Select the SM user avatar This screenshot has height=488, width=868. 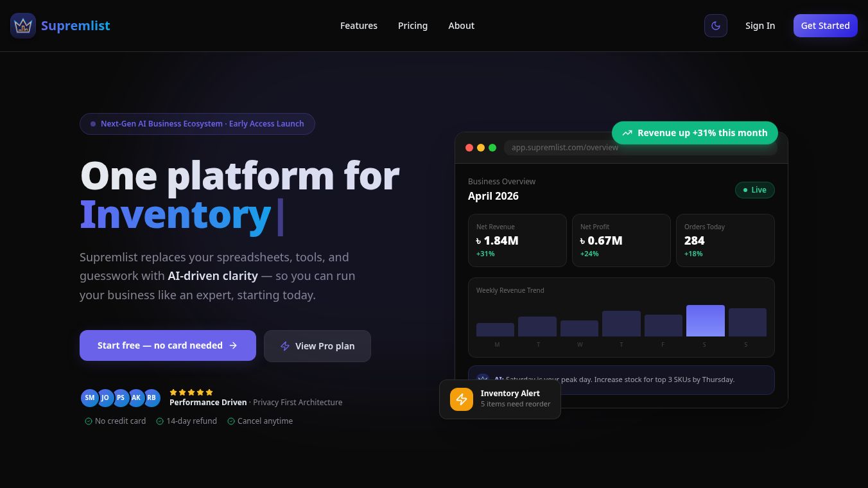pyautogui.click(x=90, y=398)
